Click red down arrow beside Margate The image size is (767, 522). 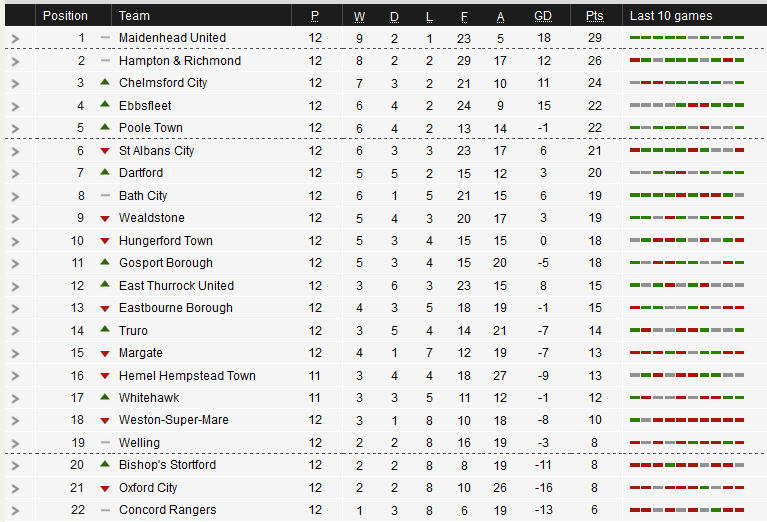105,354
